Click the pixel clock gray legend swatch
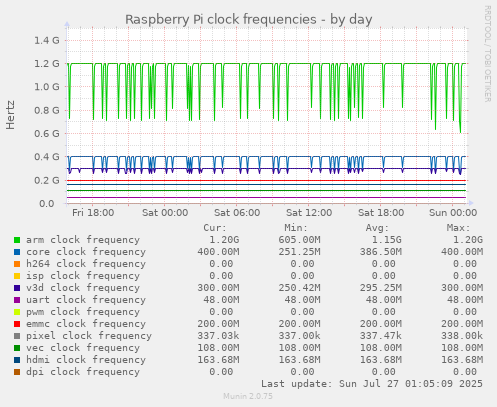497x407 pixels. tap(17, 336)
